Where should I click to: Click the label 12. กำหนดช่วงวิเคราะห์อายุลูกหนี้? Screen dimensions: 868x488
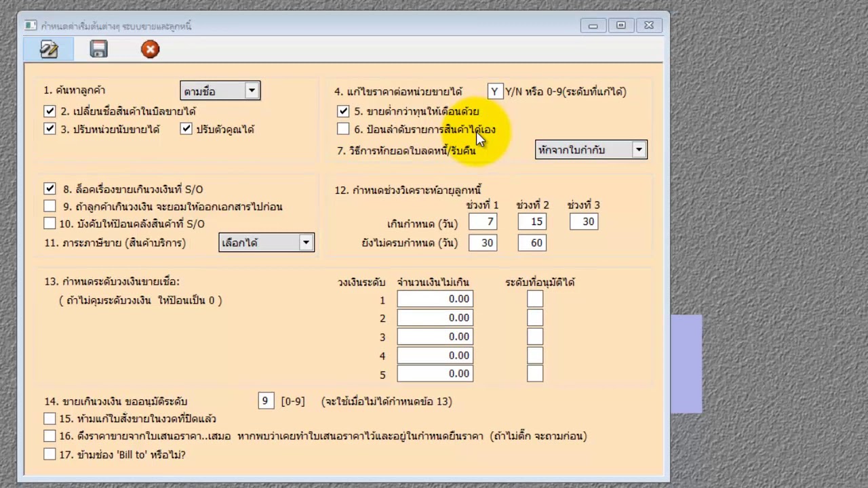(408, 190)
